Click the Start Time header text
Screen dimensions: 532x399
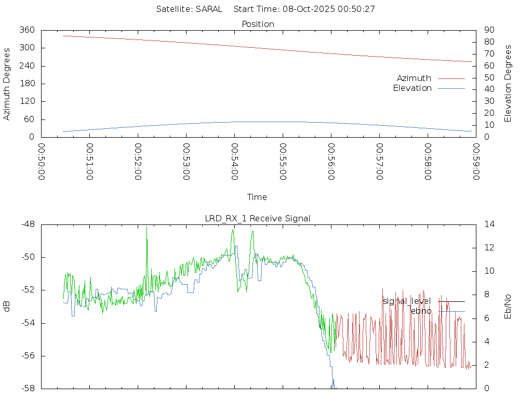click(x=304, y=9)
